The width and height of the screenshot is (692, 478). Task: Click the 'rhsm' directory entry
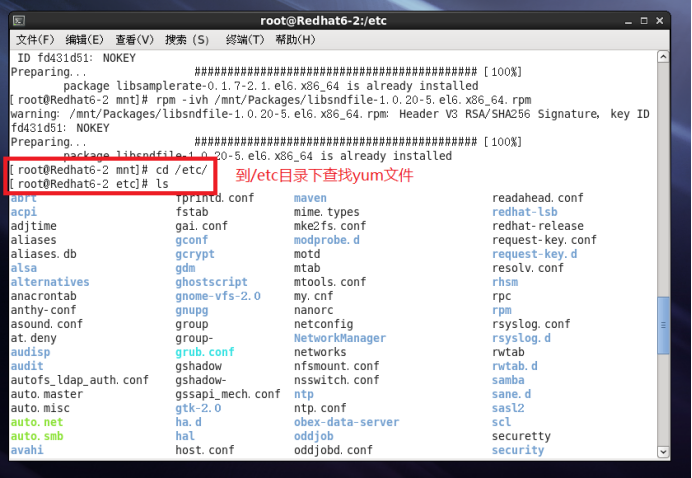(x=505, y=282)
